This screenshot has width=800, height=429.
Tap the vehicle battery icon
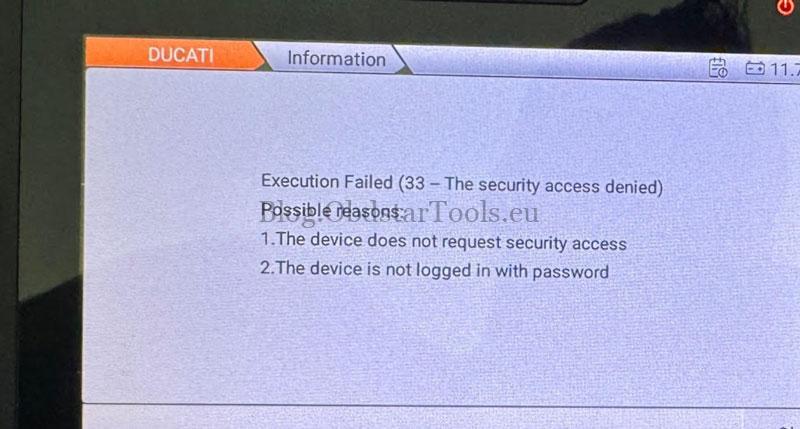click(755, 68)
